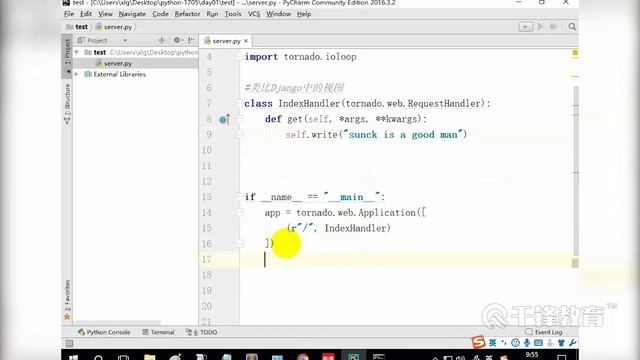
Task: Select External Libraries tree item
Action: click(x=115, y=74)
